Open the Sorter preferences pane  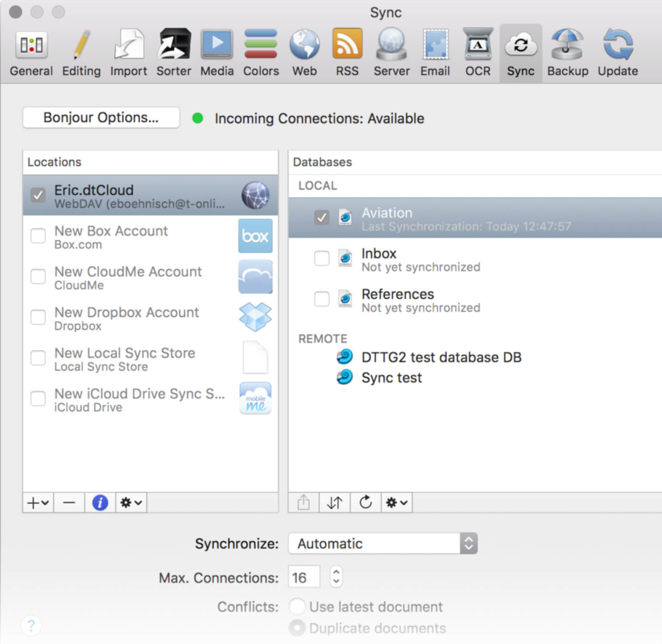(x=174, y=53)
